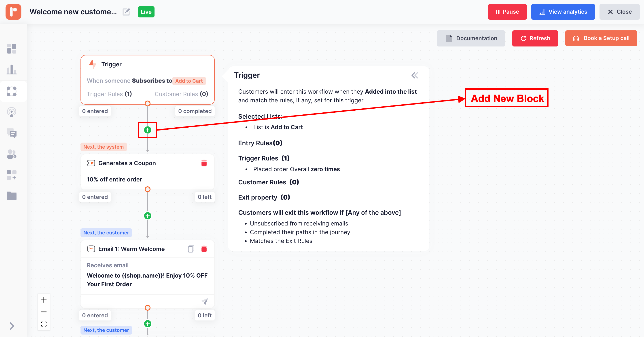The width and height of the screenshot is (644, 337).
Task: Click the pencil edit workflow name icon
Action: pos(126,12)
